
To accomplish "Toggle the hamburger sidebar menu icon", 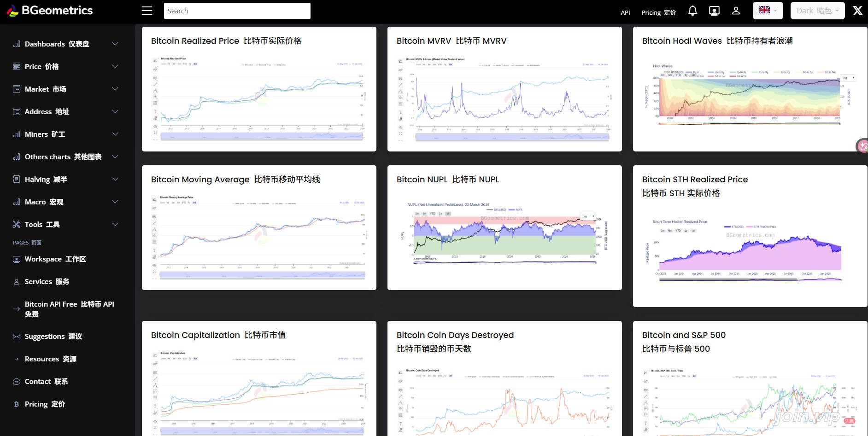I will coord(147,11).
